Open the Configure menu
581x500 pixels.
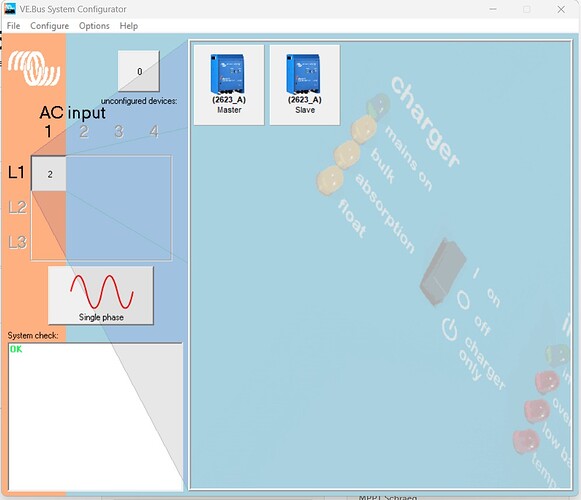pyautogui.click(x=50, y=26)
